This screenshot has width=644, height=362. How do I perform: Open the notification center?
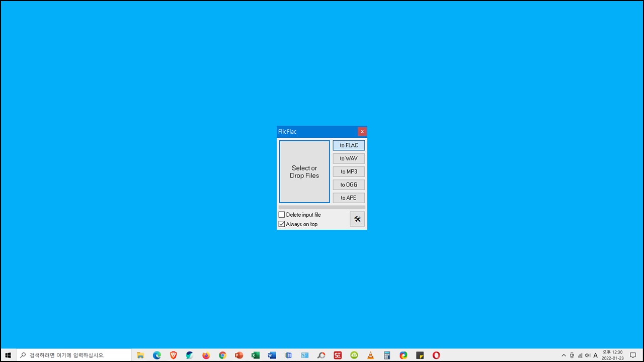(633, 355)
